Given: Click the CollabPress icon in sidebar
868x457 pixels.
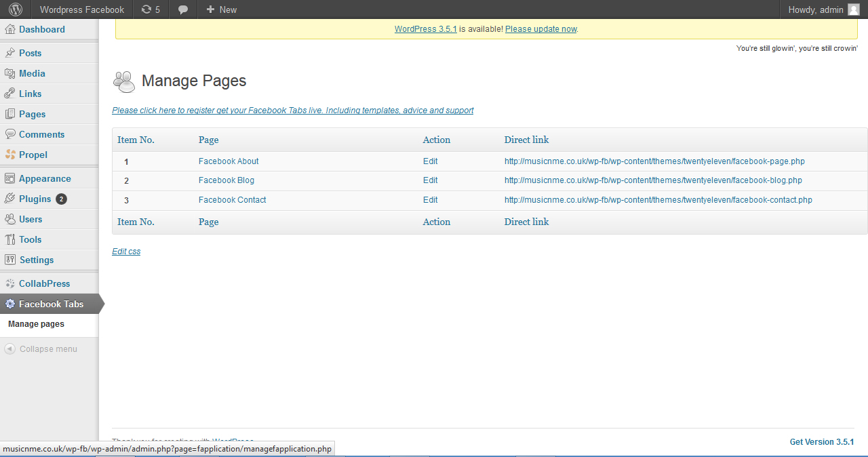Looking at the screenshot, I should [x=10, y=283].
